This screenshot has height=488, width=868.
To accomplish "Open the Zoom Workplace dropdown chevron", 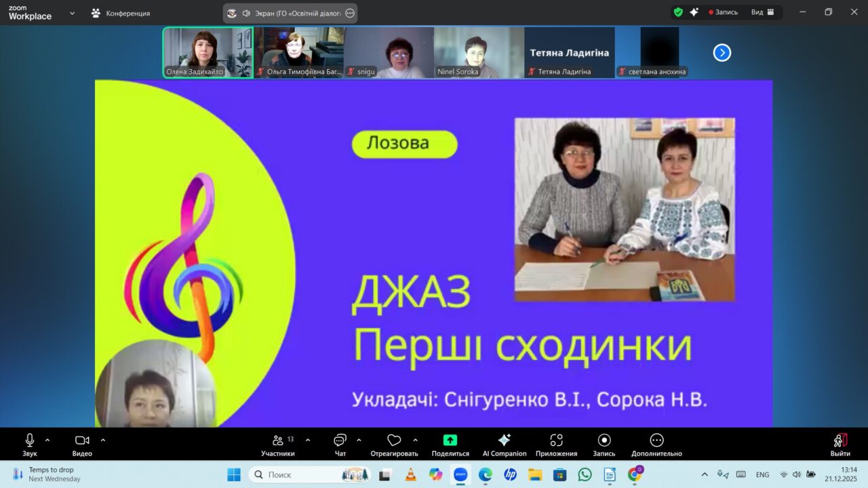I will [x=73, y=13].
